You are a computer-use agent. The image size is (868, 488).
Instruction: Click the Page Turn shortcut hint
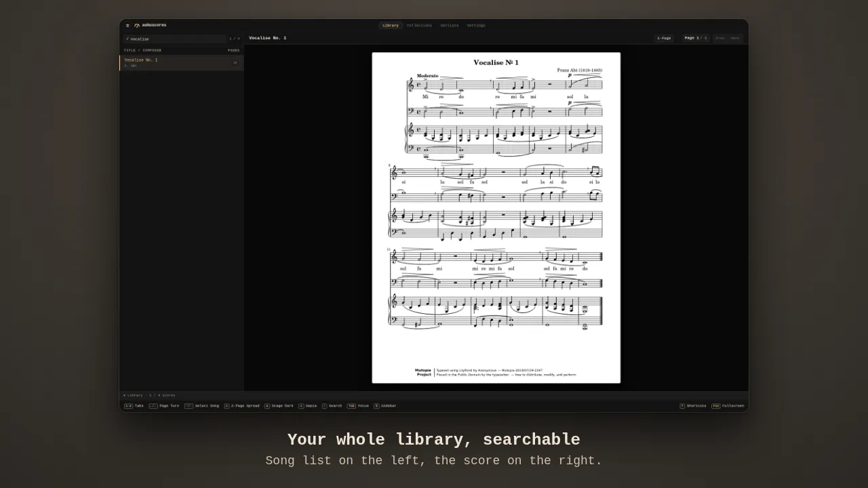point(164,406)
